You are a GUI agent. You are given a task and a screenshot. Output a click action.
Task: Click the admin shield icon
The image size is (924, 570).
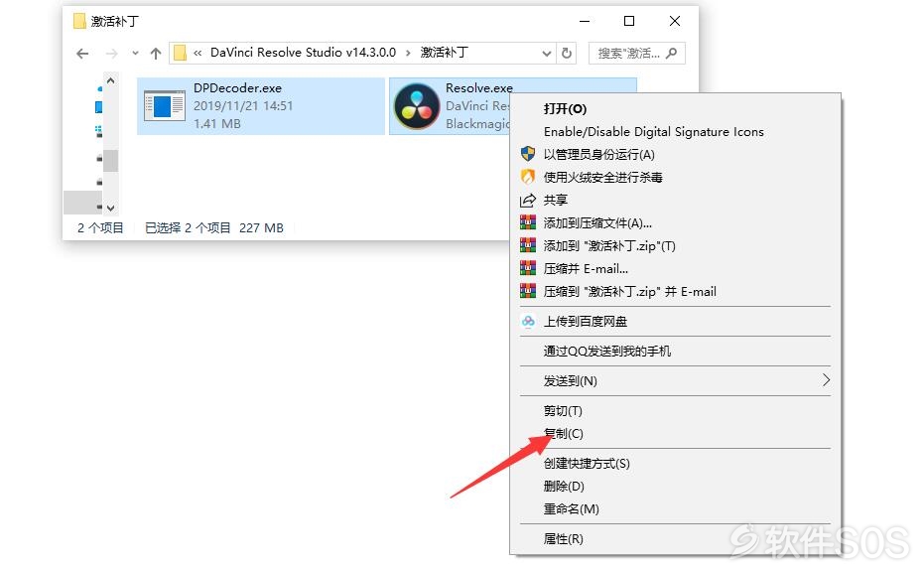click(x=528, y=154)
